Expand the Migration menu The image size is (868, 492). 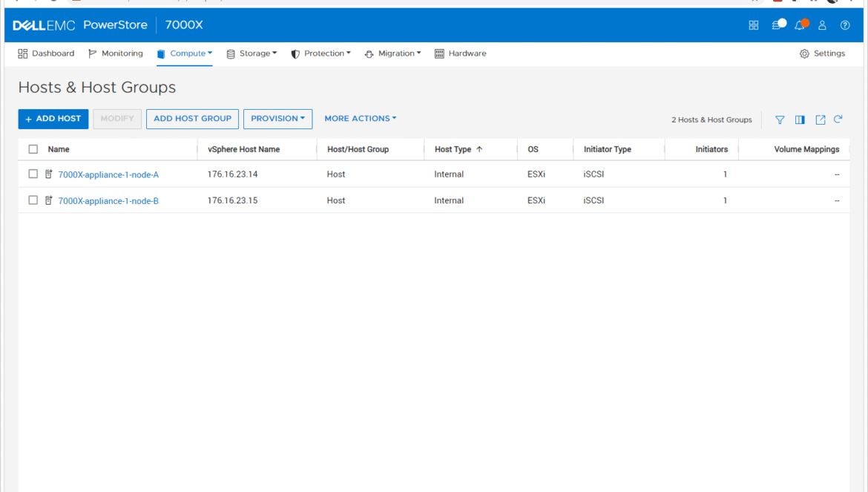click(393, 53)
